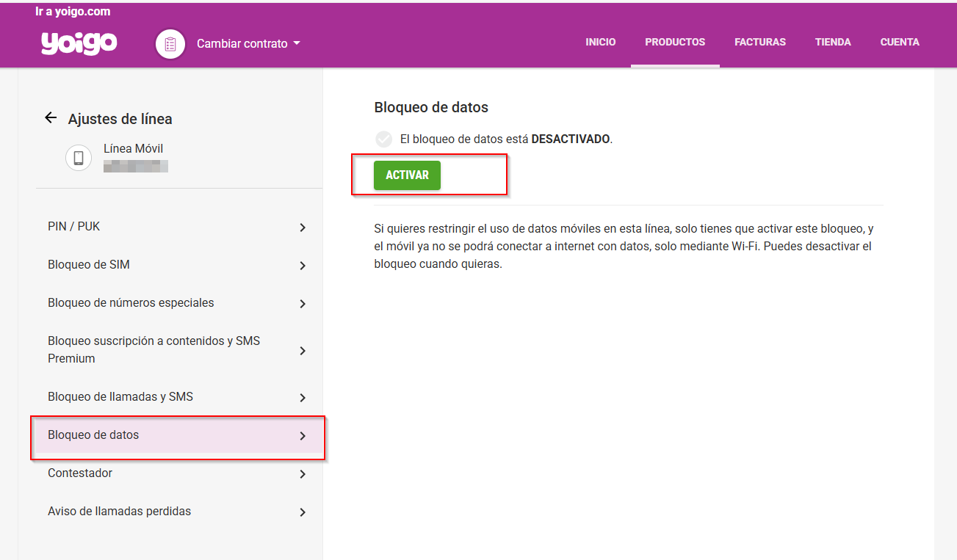Click the back arrow beside Ajustes de línea
Image resolution: width=957 pixels, height=560 pixels.
click(x=50, y=117)
